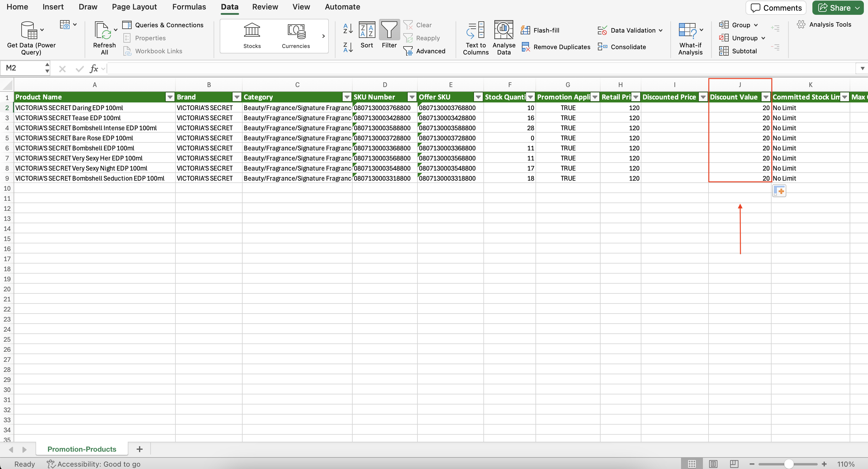The height and width of the screenshot is (469, 868).
Task: Switch to Page Layout view in status bar
Action: click(x=713, y=464)
